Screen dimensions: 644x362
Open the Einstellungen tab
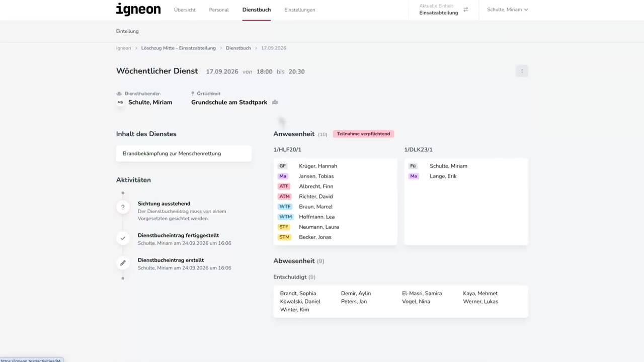(300, 10)
